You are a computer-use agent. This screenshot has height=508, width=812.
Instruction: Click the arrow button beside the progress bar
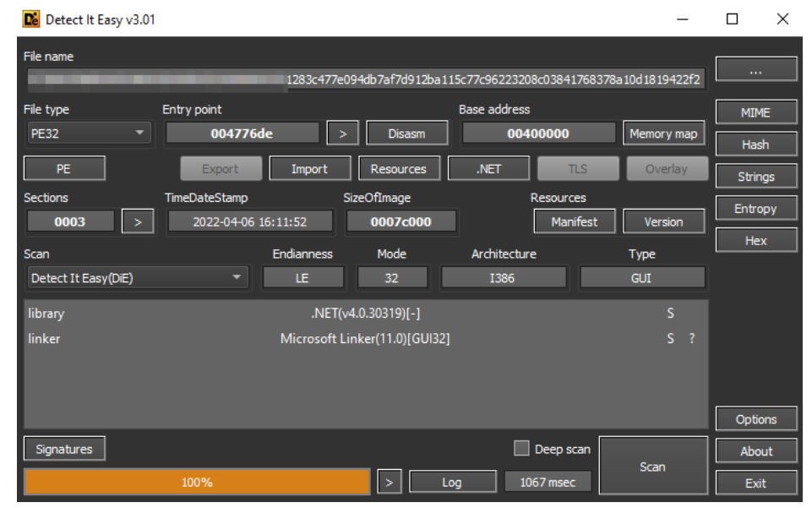coord(389,483)
